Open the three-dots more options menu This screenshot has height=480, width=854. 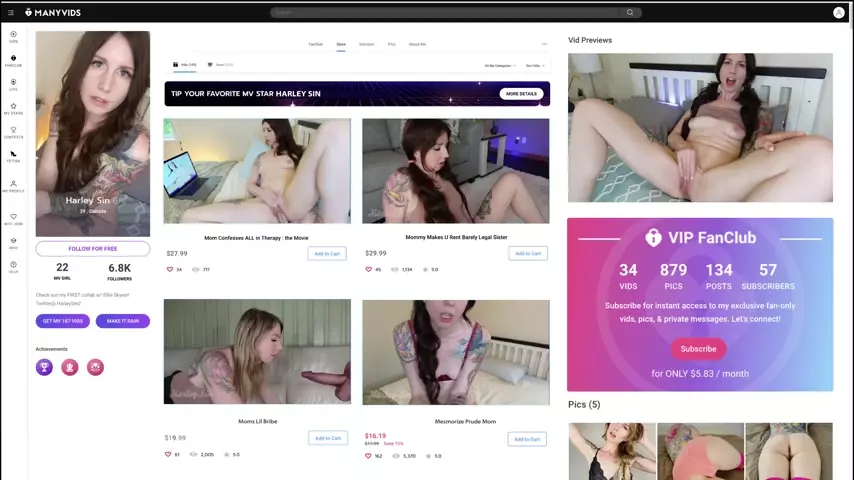pos(544,44)
